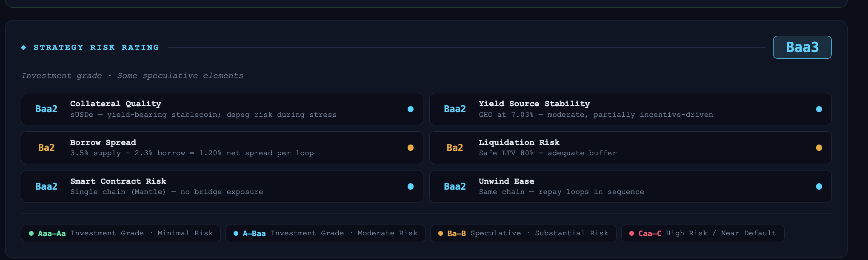
Task: Click the A–Baa Moderate Risk legend chip
Action: point(325,234)
